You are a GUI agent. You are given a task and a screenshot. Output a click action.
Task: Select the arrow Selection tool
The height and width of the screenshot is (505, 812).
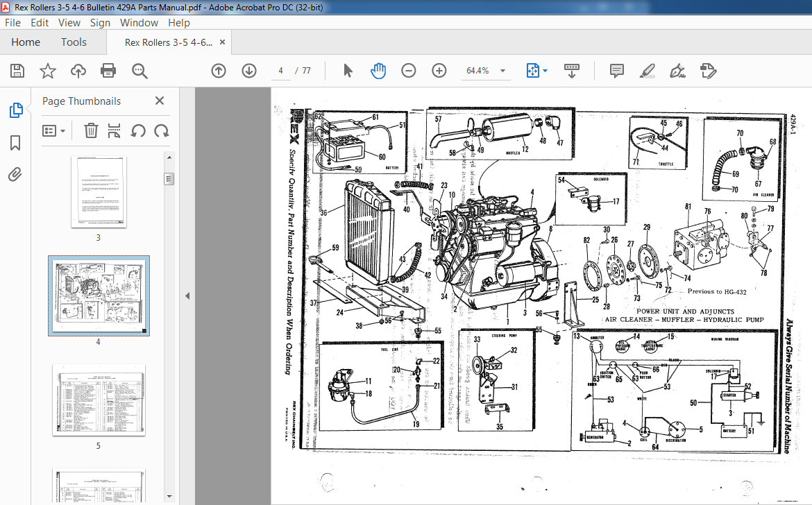[x=348, y=70]
